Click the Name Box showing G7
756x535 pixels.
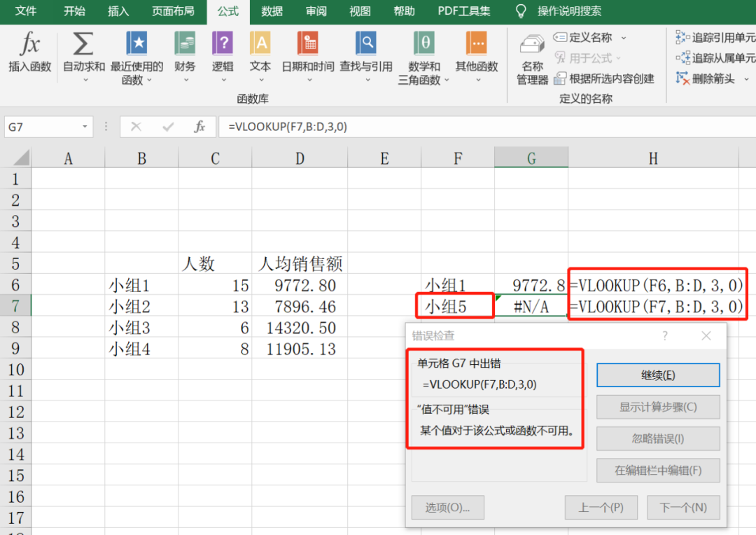41,127
